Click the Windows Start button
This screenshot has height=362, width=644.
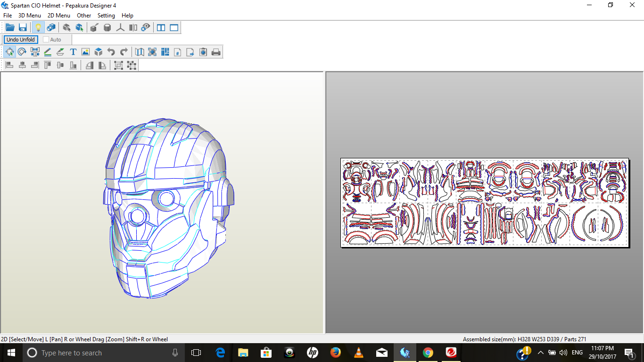pyautogui.click(x=11, y=353)
